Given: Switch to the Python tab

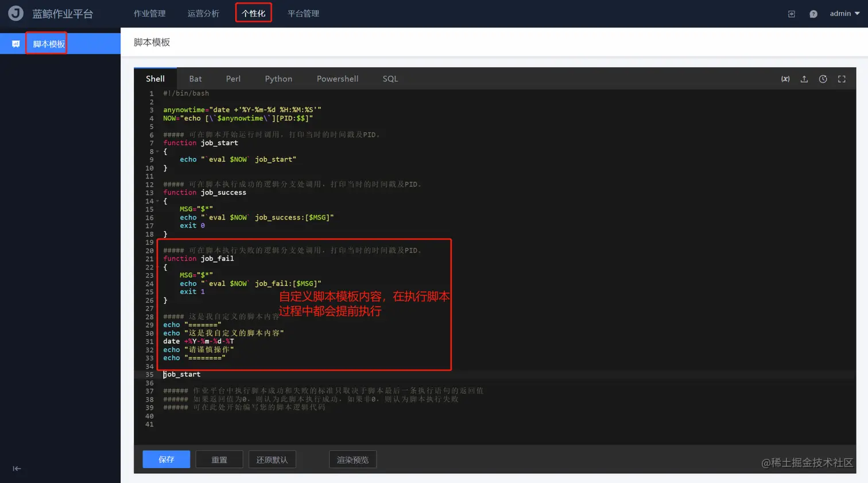Looking at the screenshot, I should [x=278, y=79].
